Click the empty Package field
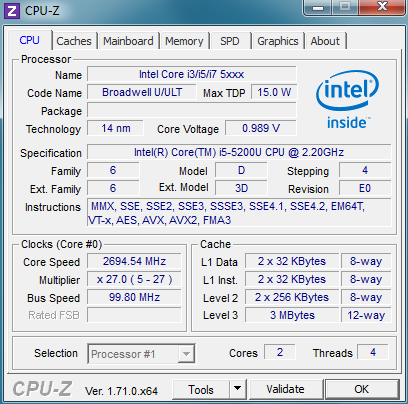Viewport: 408px width, 404px height. (192, 110)
